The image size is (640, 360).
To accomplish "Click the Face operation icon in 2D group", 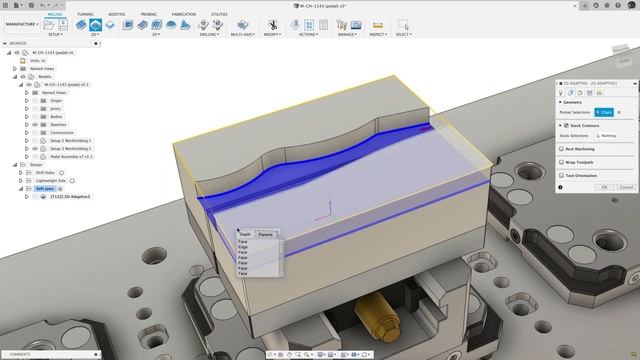I will (x=110, y=25).
